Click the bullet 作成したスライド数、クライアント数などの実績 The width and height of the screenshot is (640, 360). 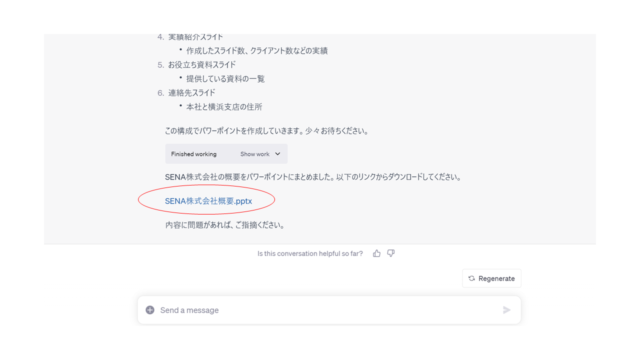click(257, 51)
